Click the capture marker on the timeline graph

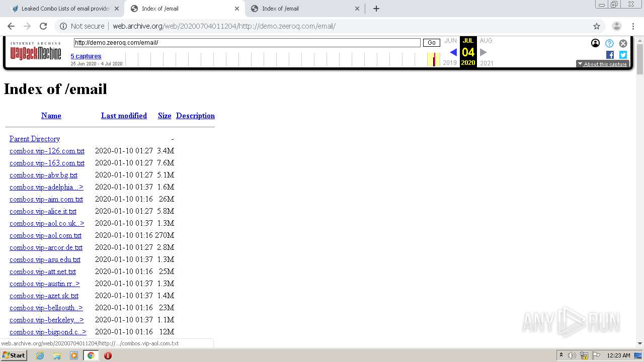point(434,59)
